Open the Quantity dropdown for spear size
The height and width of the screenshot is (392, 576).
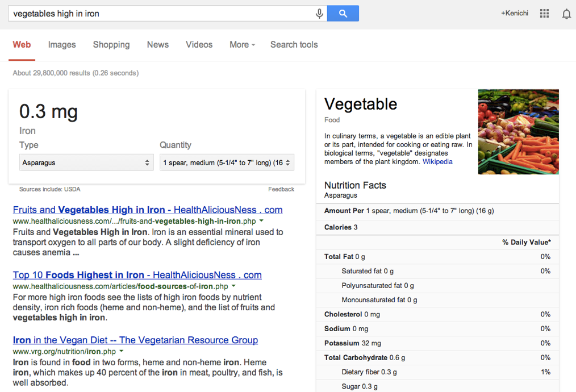pyautogui.click(x=227, y=162)
